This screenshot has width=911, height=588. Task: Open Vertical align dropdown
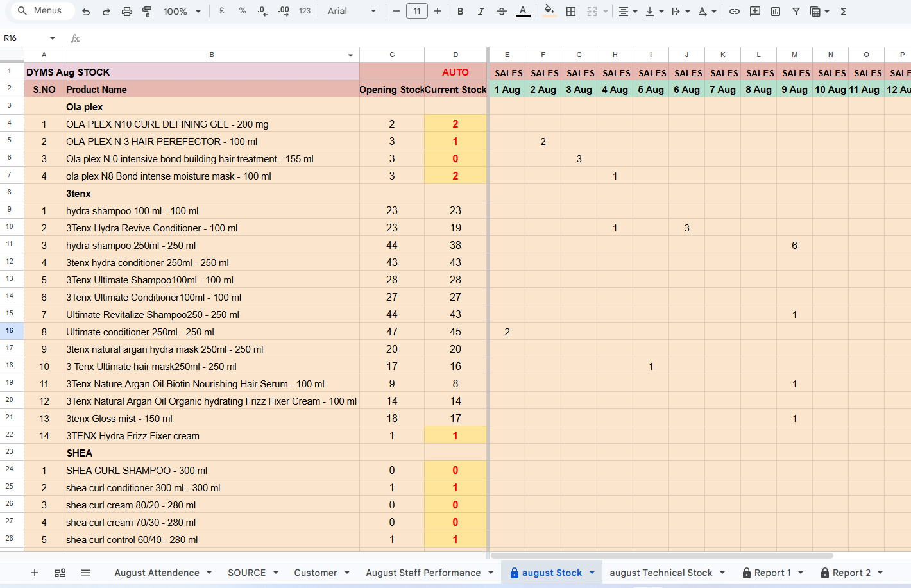(x=654, y=11)
